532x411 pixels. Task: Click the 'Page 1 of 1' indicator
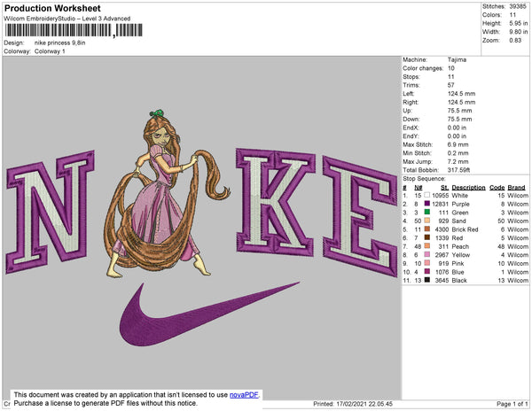[x=512, y=404]
